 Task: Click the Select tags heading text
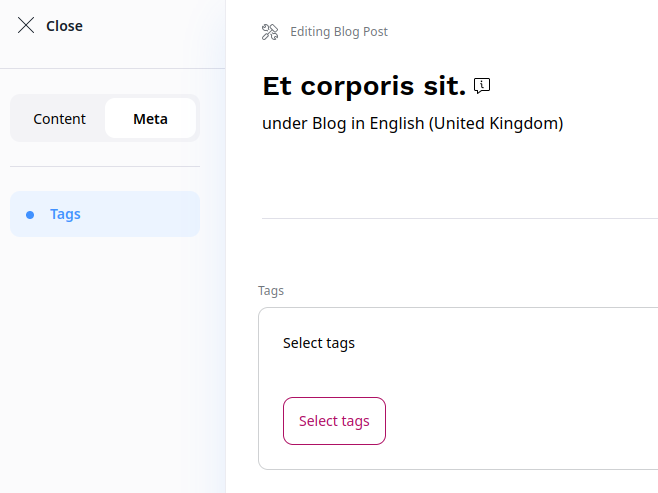[318, 343]
